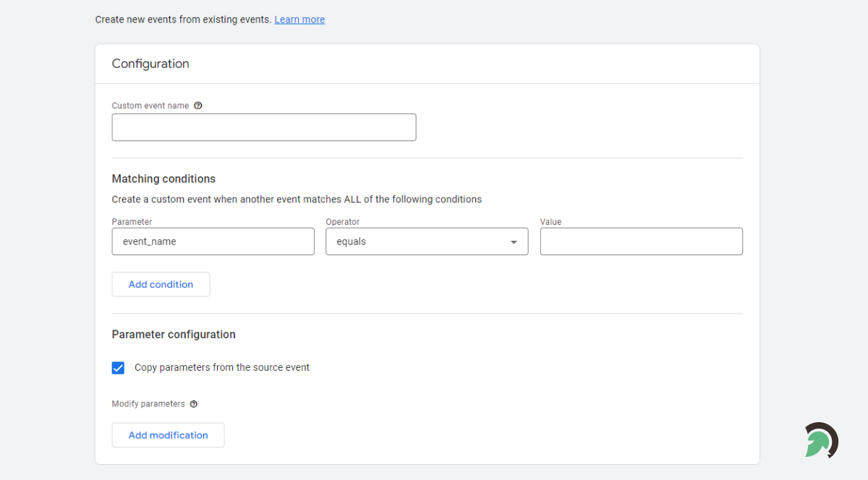The image size is (868, 480).
Task: Click the Custom event name label text
Action: point(150,106)
